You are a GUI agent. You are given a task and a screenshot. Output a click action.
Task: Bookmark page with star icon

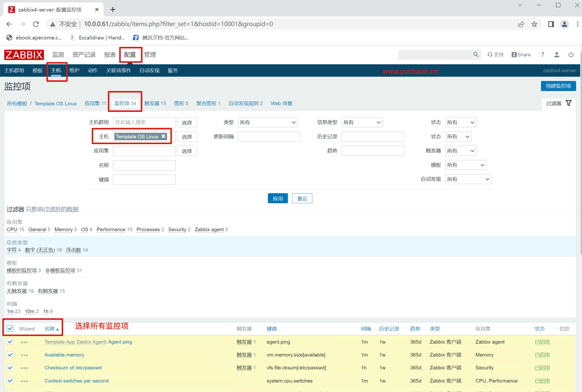pyautogui.click(x=534, y=24)
